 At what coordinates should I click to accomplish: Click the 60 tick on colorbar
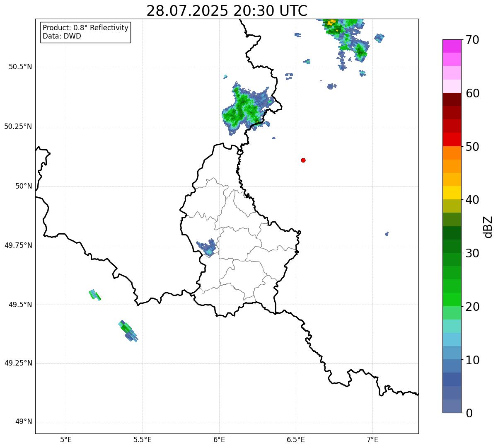click(472, 93)
